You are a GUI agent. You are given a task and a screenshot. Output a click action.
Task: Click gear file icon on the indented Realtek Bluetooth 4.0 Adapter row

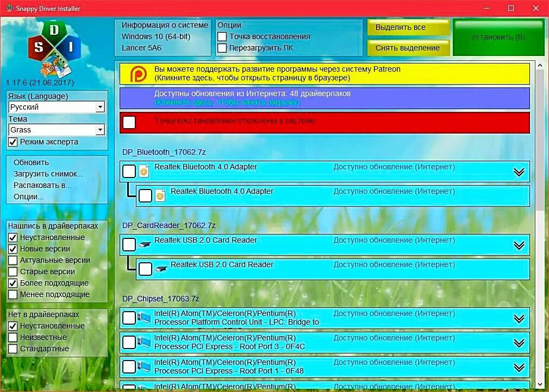(160, 196)
